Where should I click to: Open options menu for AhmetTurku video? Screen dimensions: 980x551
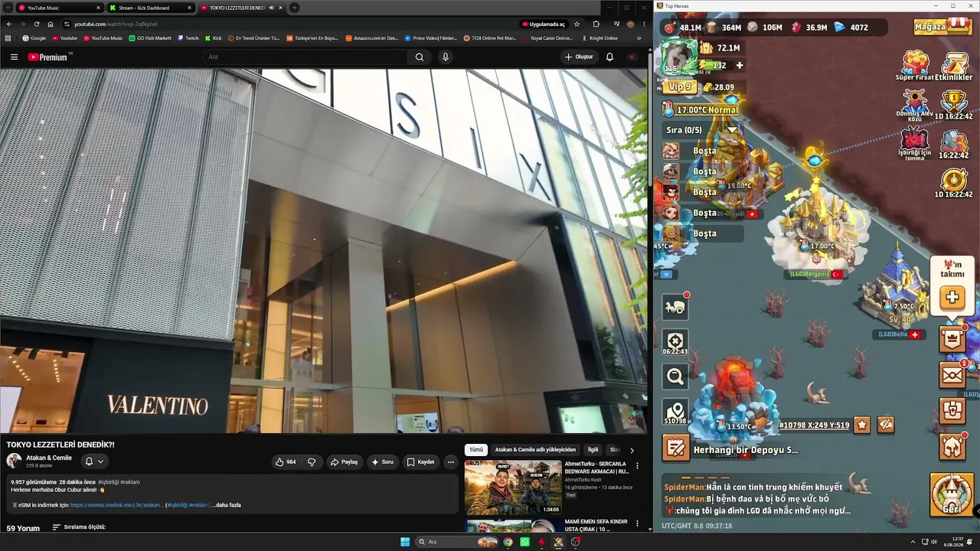point(637,465)
